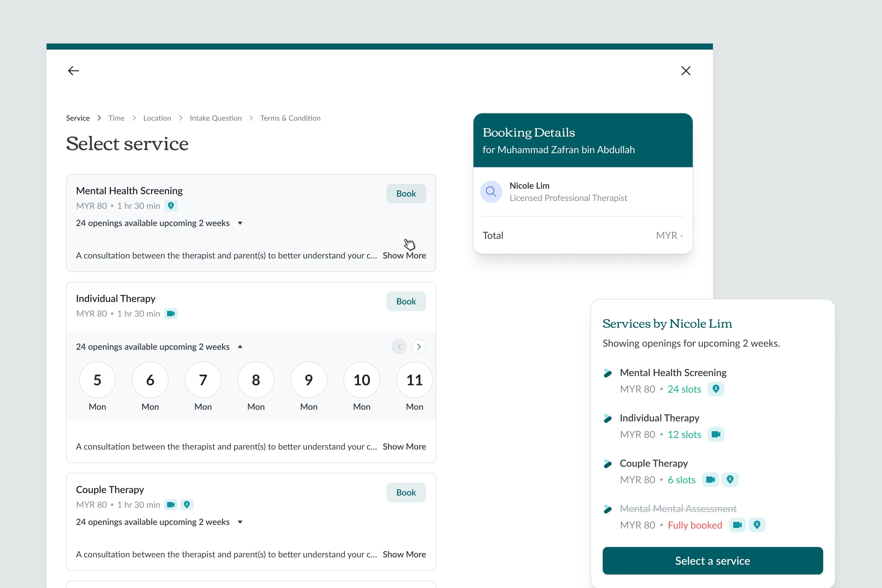
Task: Click the back arrow icon
Action: 73,71
